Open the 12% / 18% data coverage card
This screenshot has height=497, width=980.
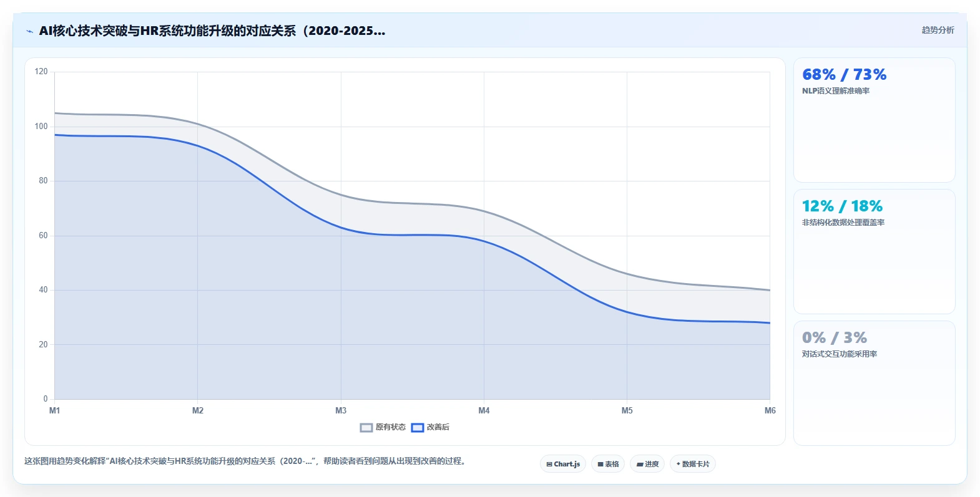coord(874,251)
